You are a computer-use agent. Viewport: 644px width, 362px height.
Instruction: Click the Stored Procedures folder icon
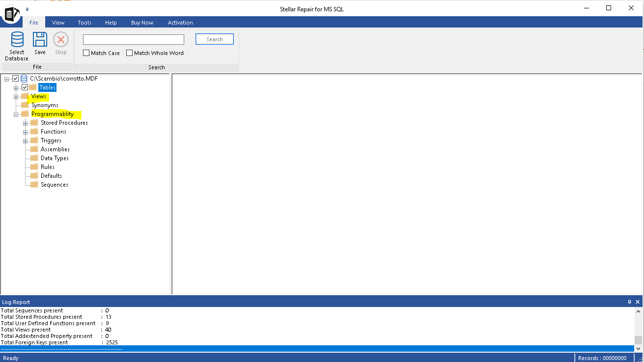[x=34, y=123]
